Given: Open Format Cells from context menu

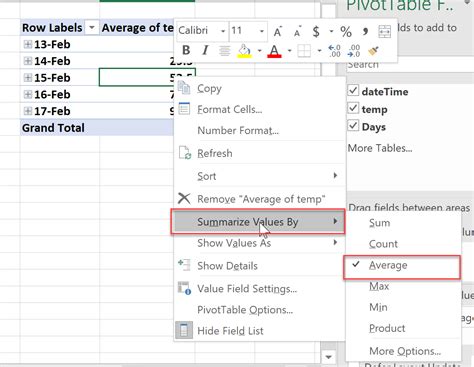Looking at the screenshot, I should 259,109.
